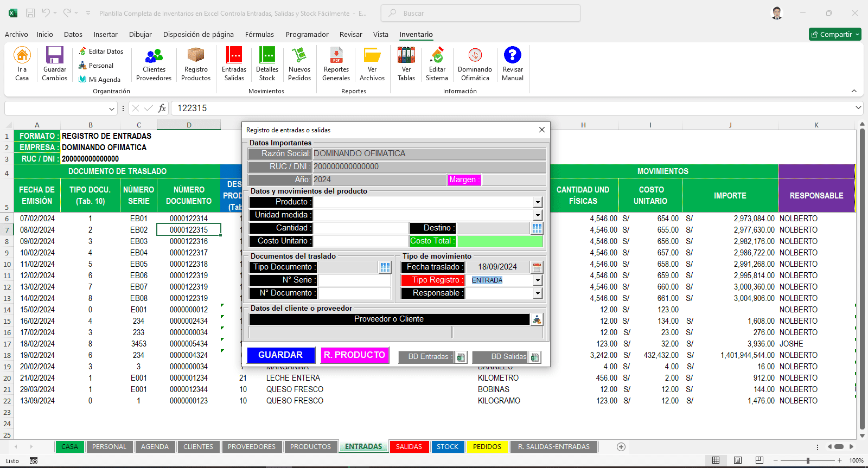Click Destino grid picker icon in dialog

point(537,228)
